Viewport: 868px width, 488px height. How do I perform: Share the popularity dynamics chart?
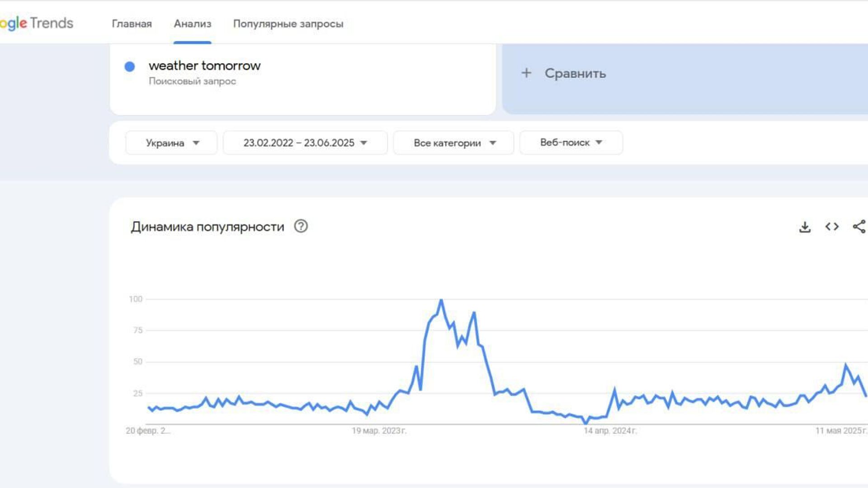coord(859,227)
